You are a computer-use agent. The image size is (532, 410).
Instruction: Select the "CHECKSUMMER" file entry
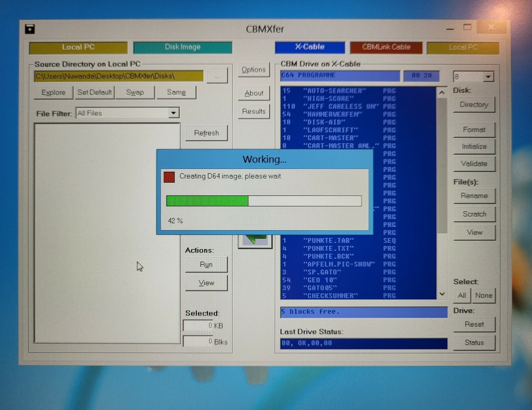click(358, 296)
